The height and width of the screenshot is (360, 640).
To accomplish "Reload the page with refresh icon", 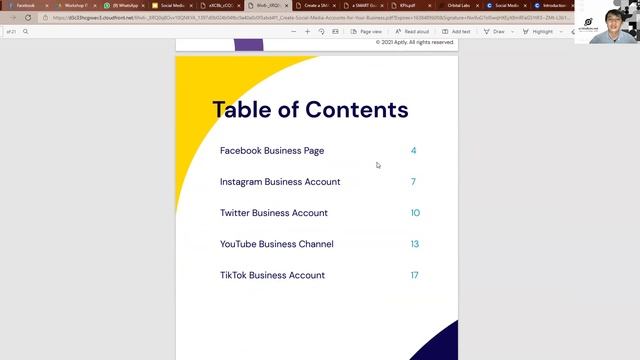I will (28, 18).
